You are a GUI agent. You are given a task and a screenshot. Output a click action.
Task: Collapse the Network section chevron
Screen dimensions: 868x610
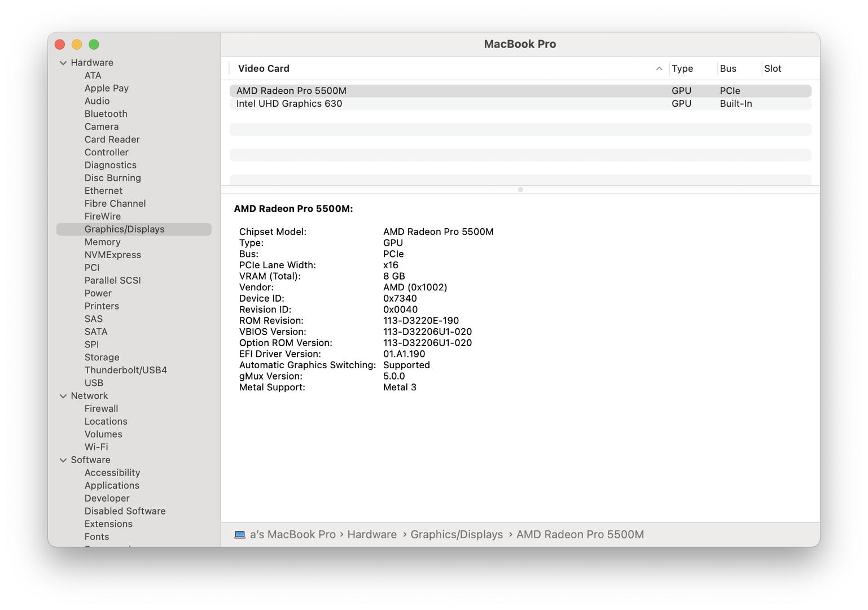pos(63,396)
